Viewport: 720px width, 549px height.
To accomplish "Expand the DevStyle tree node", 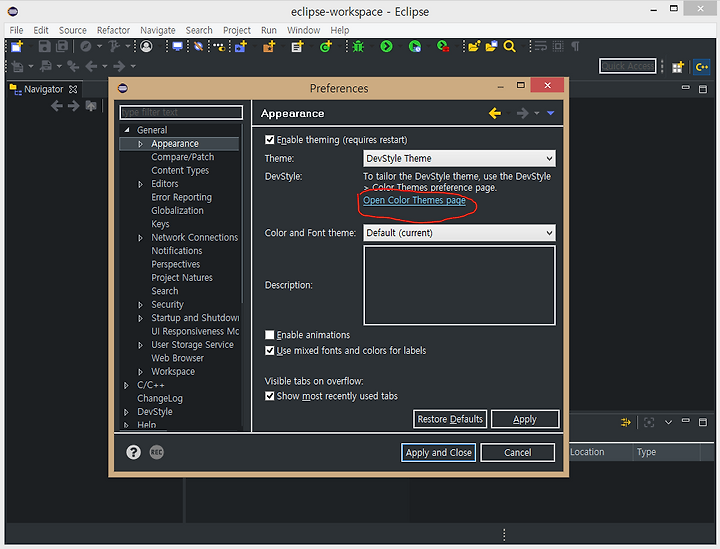I will pyautogui.click(x=126, y=412).
